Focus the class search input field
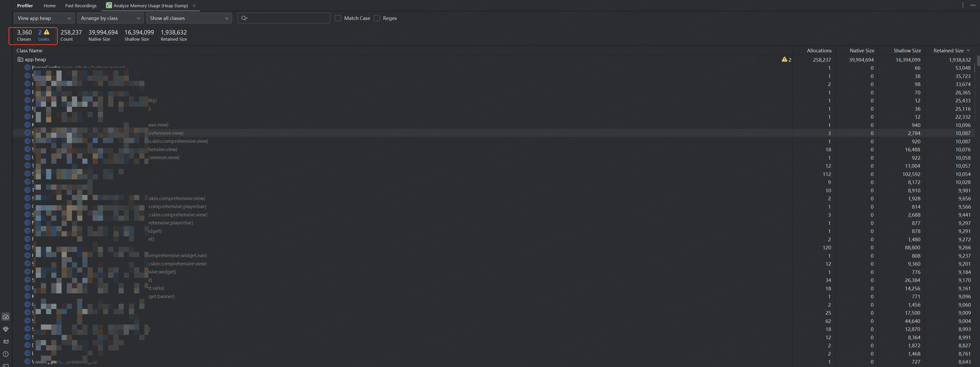This screenshot has width=980, height=367. [x=284, y=18]
